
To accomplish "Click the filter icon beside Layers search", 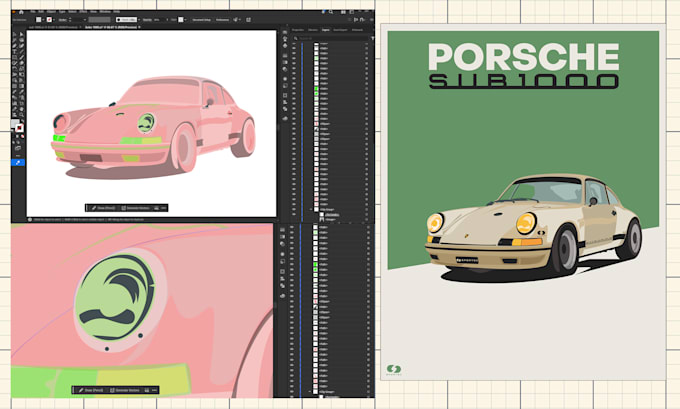I will pyautogui.click(x=372, y=38).
